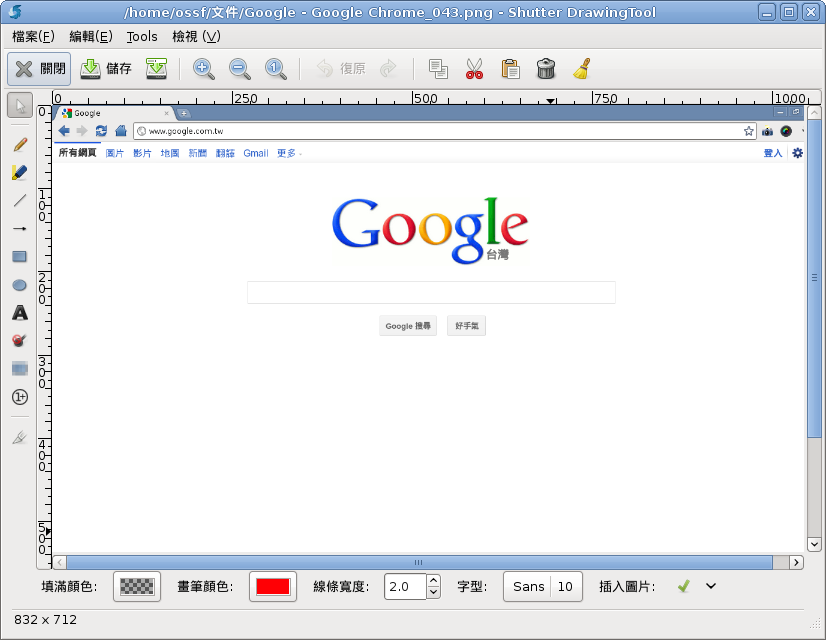This screenshot has height=640, width=826.
Task: Expand the insert image dropdown arrow
Action: (711, 586)
